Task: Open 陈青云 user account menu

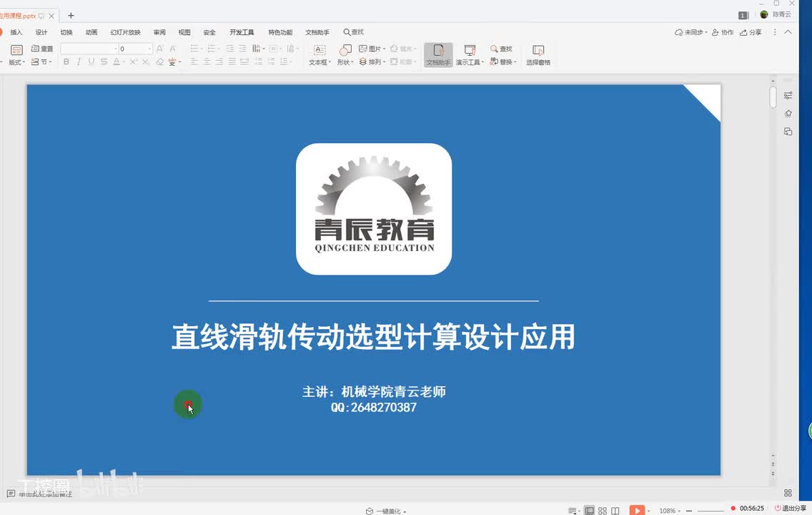Action: coord(776,14)
